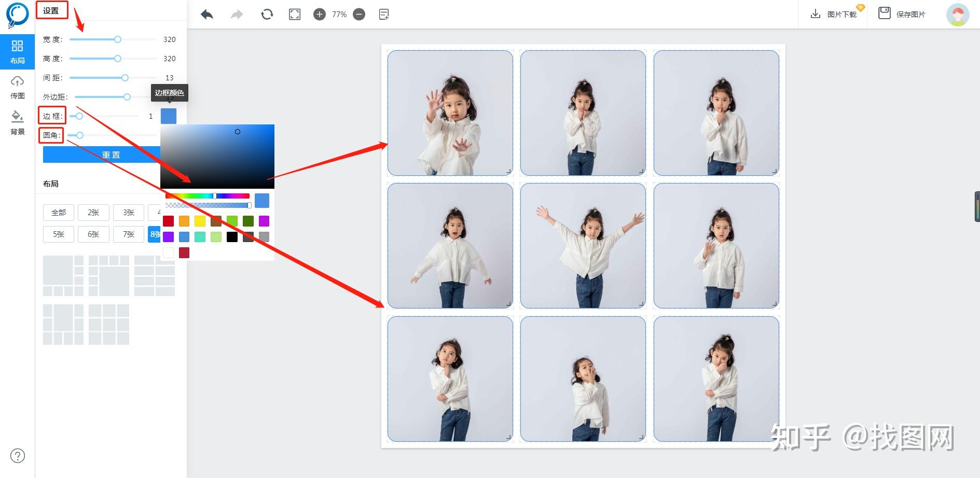The width and height of the screenshot is (980, 478).
Task: Click the 外边距 slider handle
Action: point(127,97)
